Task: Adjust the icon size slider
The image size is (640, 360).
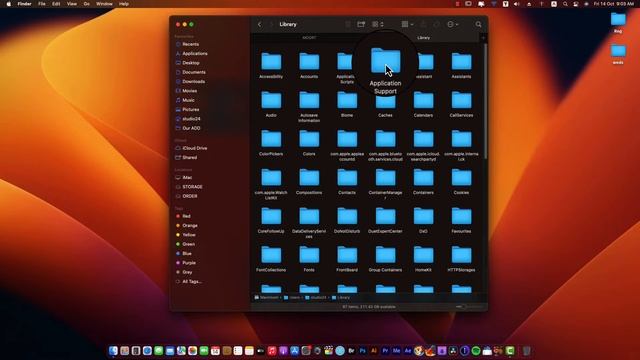Action: tap(469, 307)
